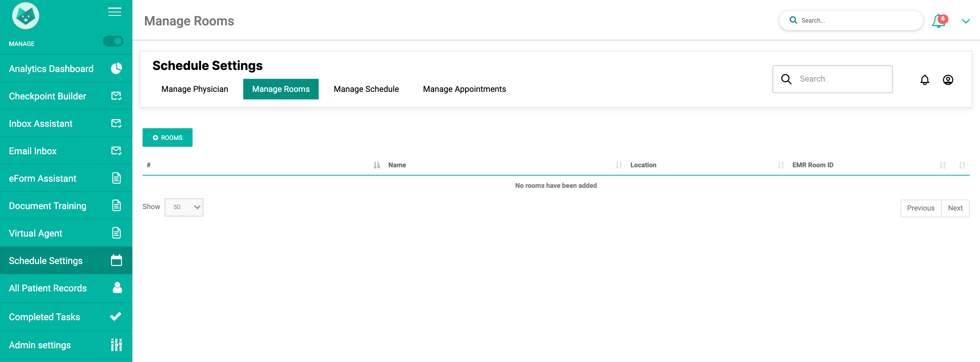The width and height of the screenshot is (980, 362).
Task: Sort the Location column
Action: [781, 165]
